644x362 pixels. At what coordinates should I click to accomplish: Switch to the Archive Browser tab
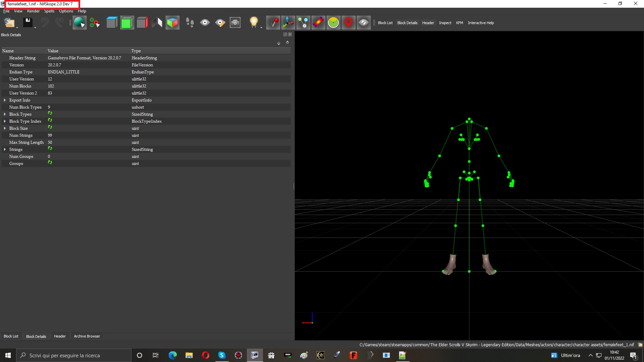[x=87, y=336]
